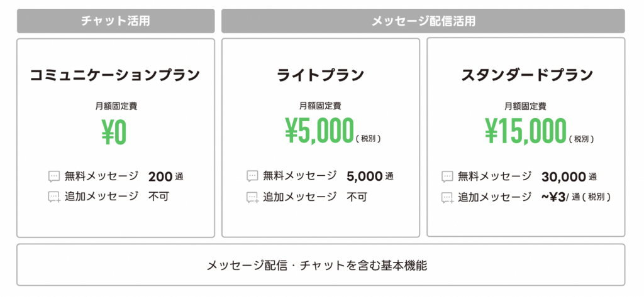Click the ¥5,000 monthly price
644x297 pixels.
tap(319, 132)
